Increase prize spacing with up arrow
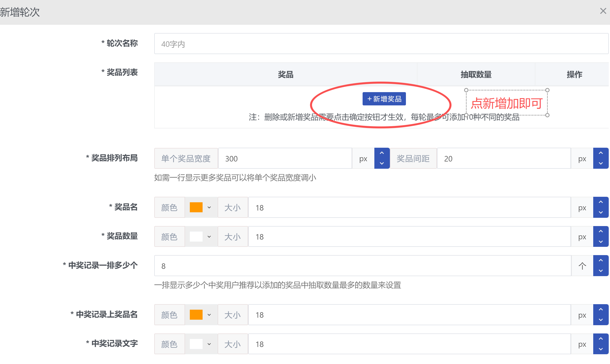Image resolution: width=610 pixels, height=364 pixels. [x=601, y=153]
